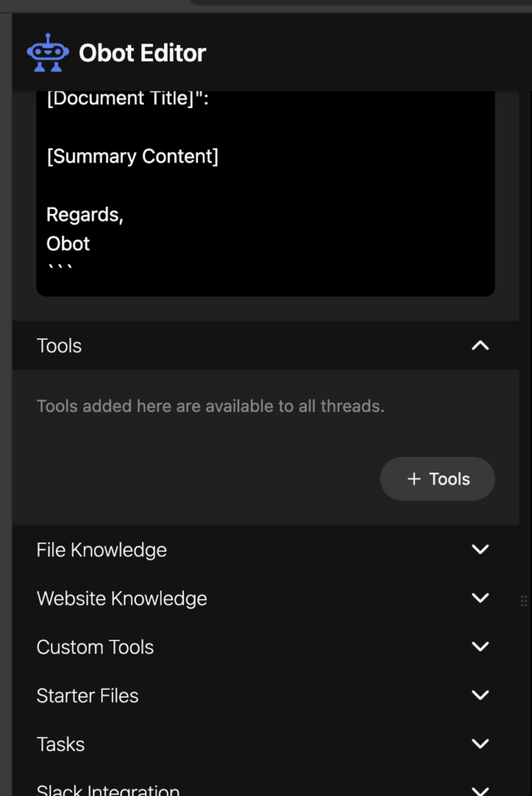The width and height of the screenshot is (532, 796).
Task: Collapse the Tools section with the up chevron
Action: [480, 346]
